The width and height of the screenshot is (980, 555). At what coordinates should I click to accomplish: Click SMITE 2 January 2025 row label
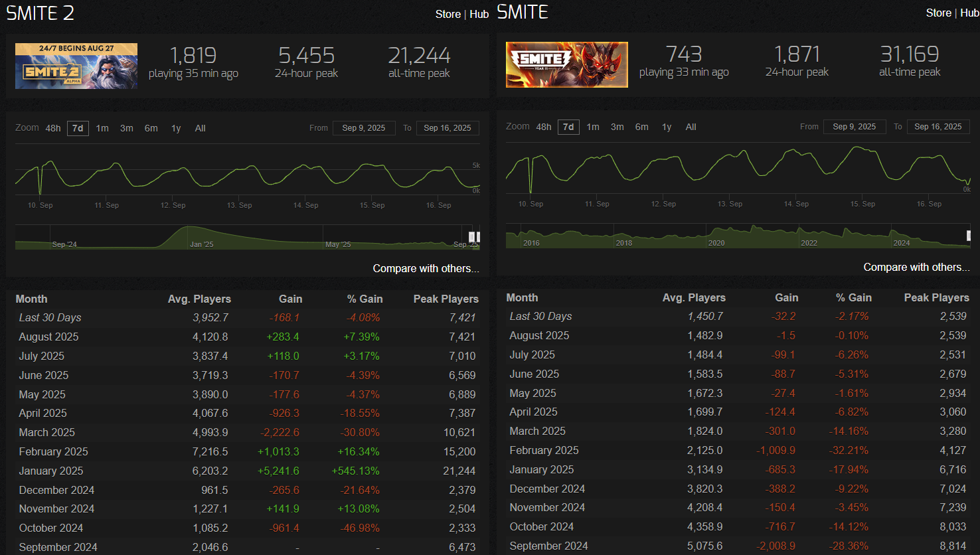[51, 471]
